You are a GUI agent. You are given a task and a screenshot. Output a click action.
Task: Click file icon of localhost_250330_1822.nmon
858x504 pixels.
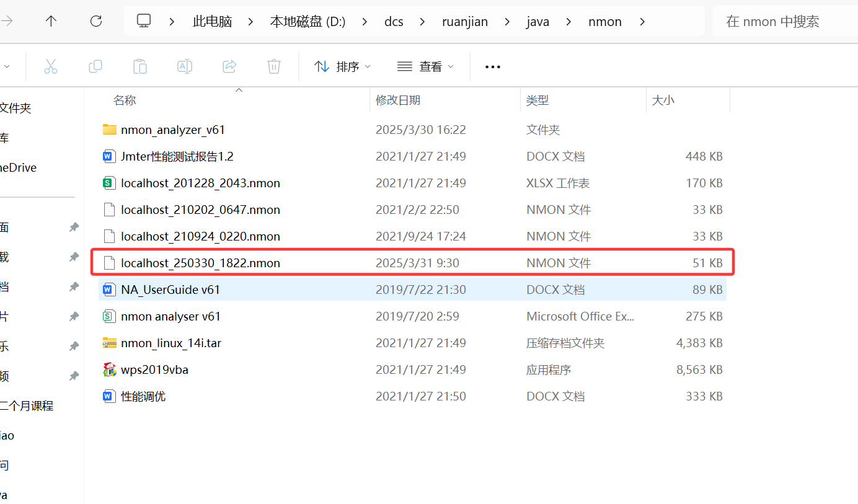(110, 263)
